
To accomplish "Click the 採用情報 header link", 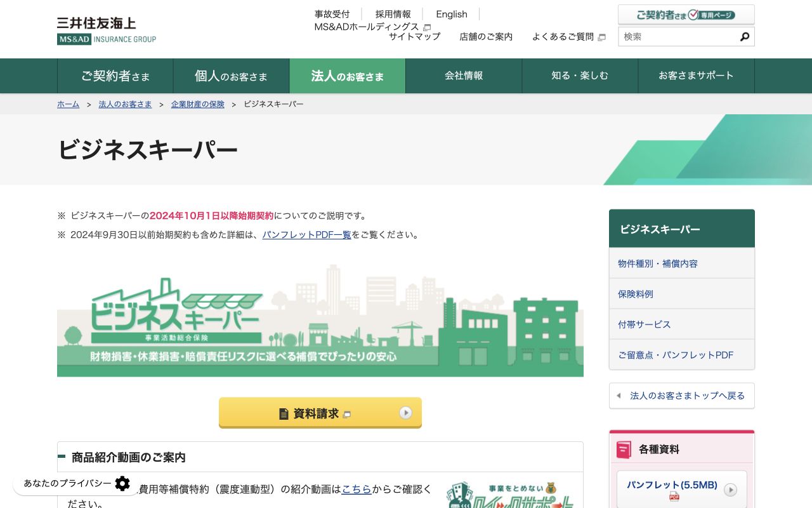I will 393,14.
